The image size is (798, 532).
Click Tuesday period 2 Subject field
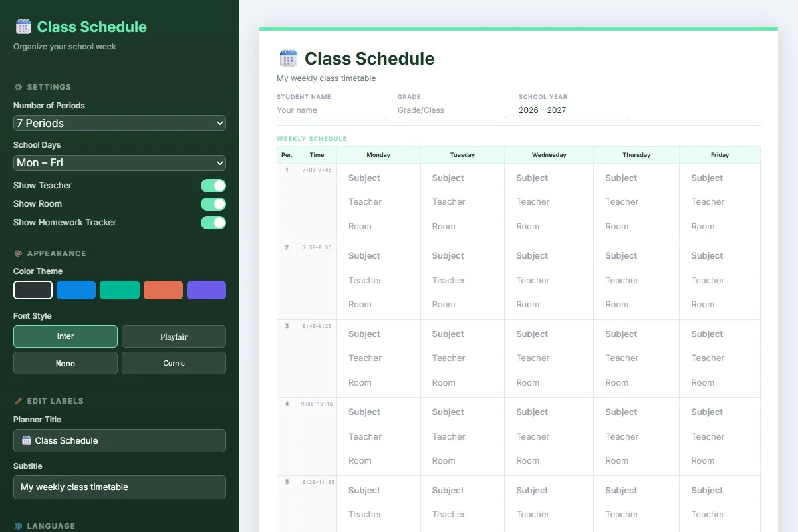point(462,256)
